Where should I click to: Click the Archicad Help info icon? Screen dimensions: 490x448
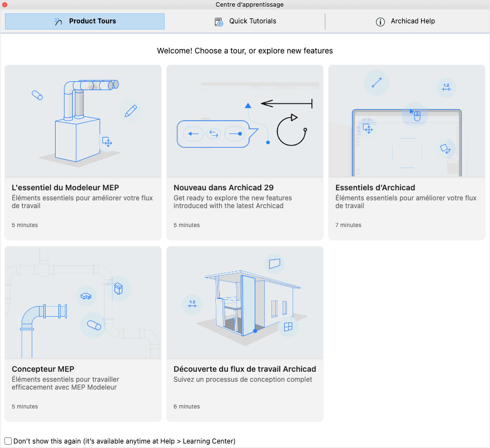(380, 22)
